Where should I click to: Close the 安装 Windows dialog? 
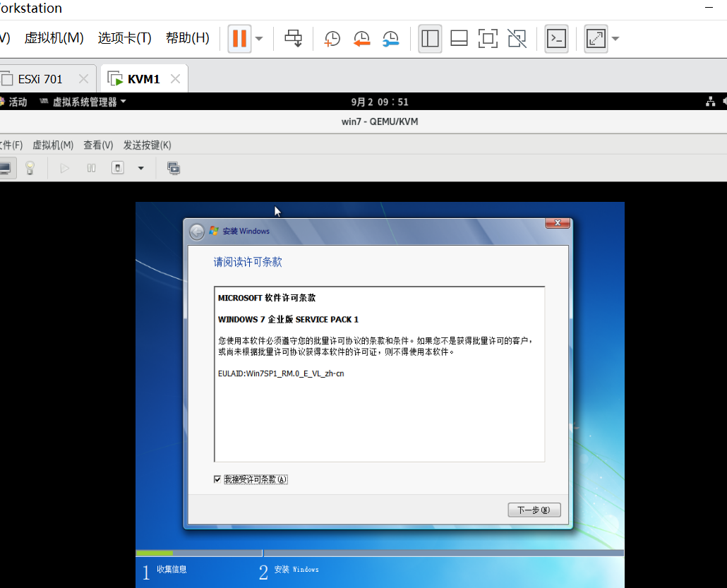[x=558, y=223]
